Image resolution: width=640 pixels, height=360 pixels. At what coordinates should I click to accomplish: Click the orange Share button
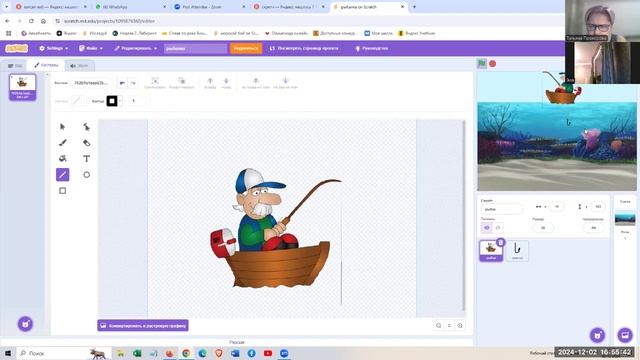point(246,48)
